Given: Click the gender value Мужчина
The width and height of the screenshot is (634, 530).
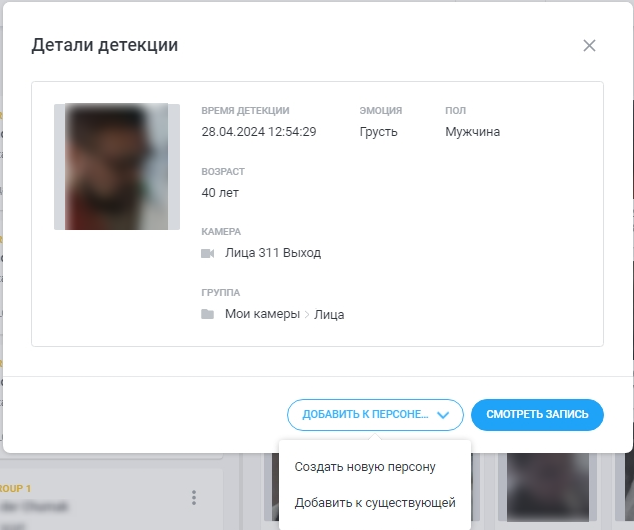Looking at the screenshot, I should [x=473, y=132].
